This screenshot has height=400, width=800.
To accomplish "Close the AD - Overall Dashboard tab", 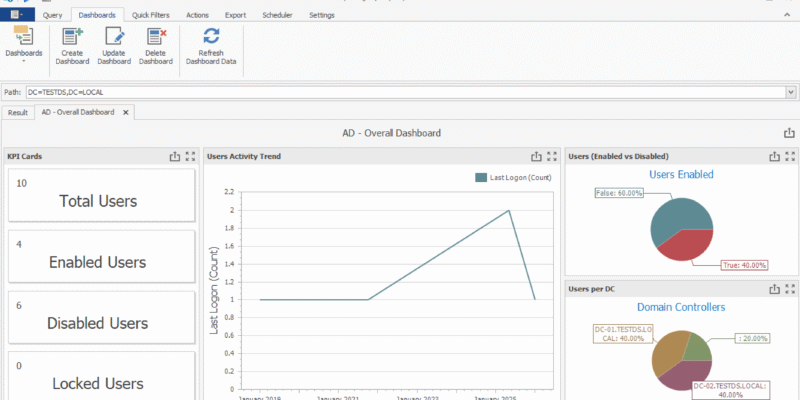I will click(126, 112).
